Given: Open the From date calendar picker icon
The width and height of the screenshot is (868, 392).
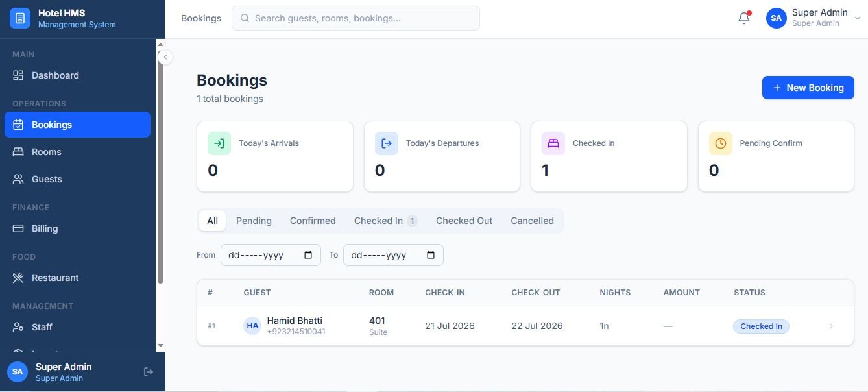Looking at the screenshot, I should coord(308,255).
